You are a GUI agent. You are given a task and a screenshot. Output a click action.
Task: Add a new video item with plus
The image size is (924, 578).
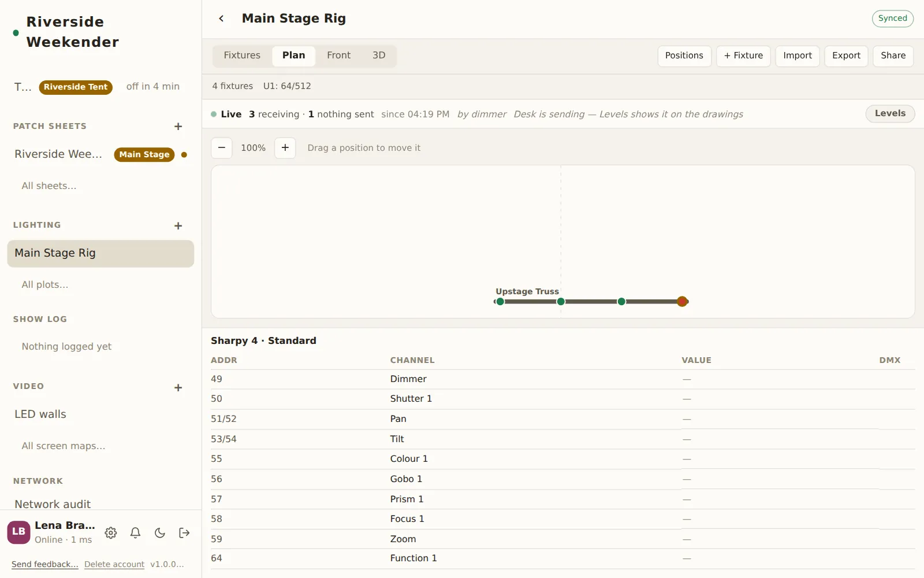tap(178, 388)
